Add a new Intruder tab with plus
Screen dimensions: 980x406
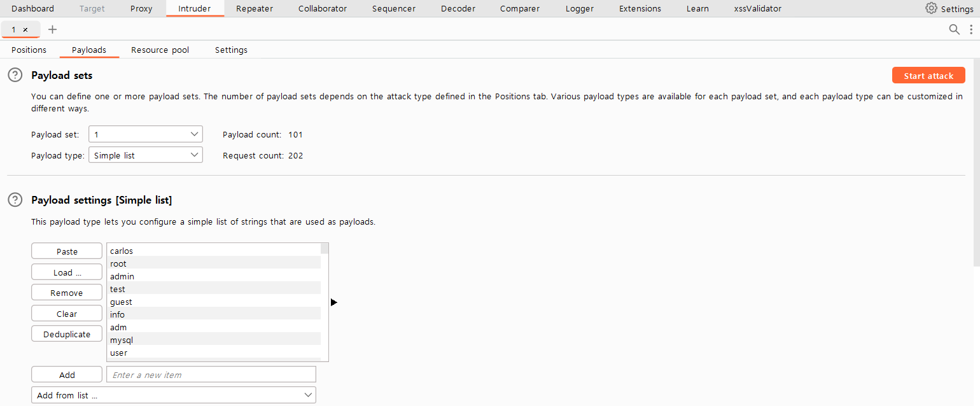tap(52, 29)
